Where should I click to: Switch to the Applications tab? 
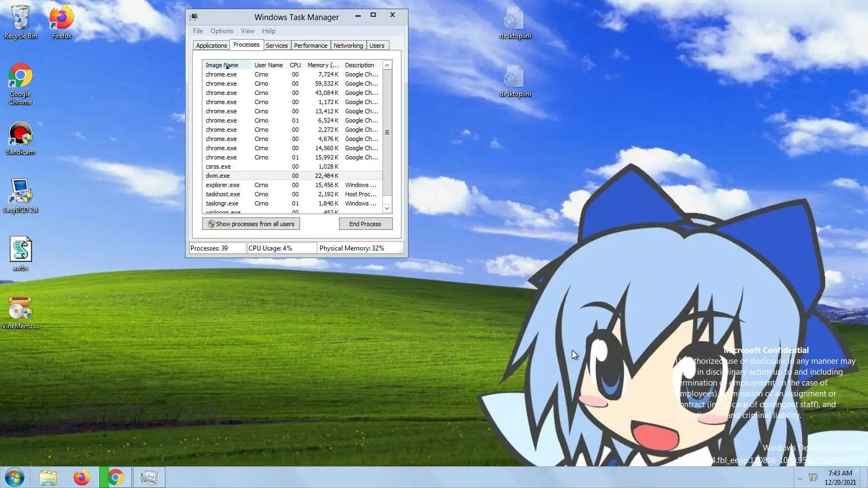(x=212, y=46)
